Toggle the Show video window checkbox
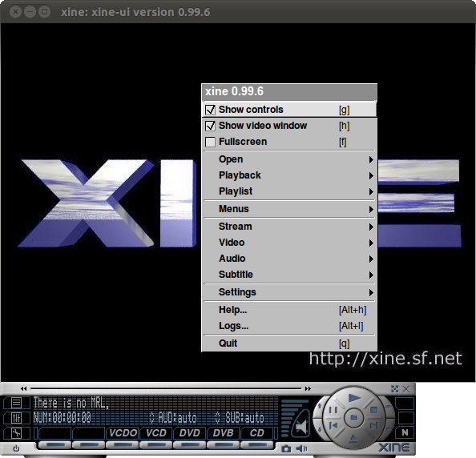The width and height of the screenshot is (476, 458). [210, 126]
